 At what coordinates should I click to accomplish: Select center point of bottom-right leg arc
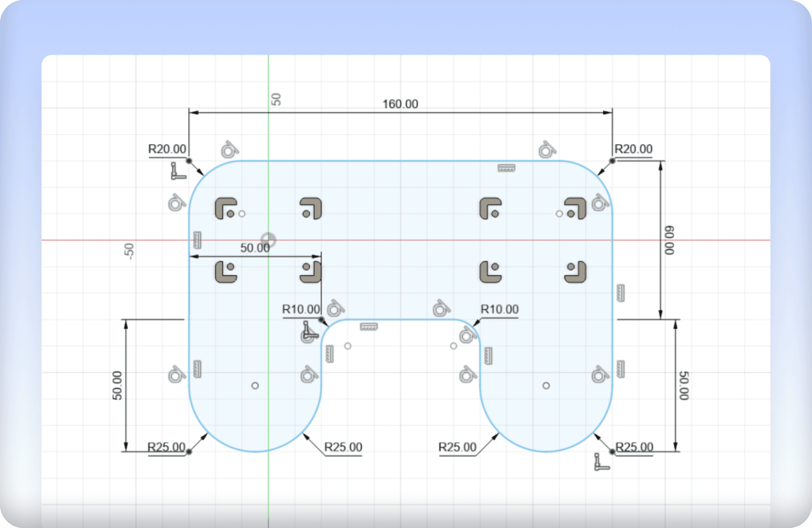(x=546, y=386)
